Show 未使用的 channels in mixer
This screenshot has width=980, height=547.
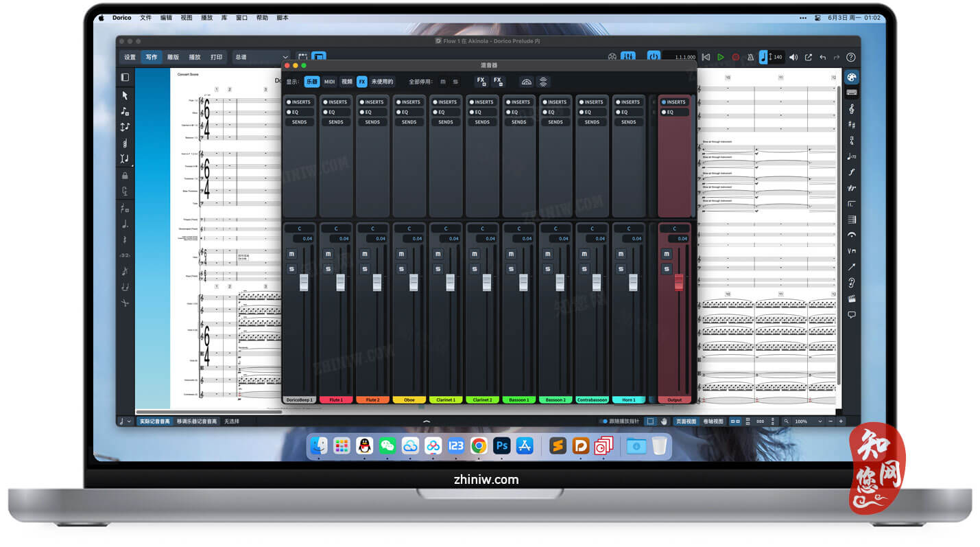[383, 82]
